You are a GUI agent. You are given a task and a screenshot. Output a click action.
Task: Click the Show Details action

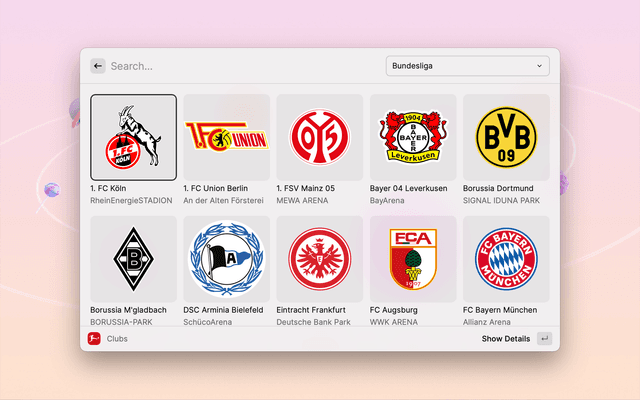coord(506,338)
